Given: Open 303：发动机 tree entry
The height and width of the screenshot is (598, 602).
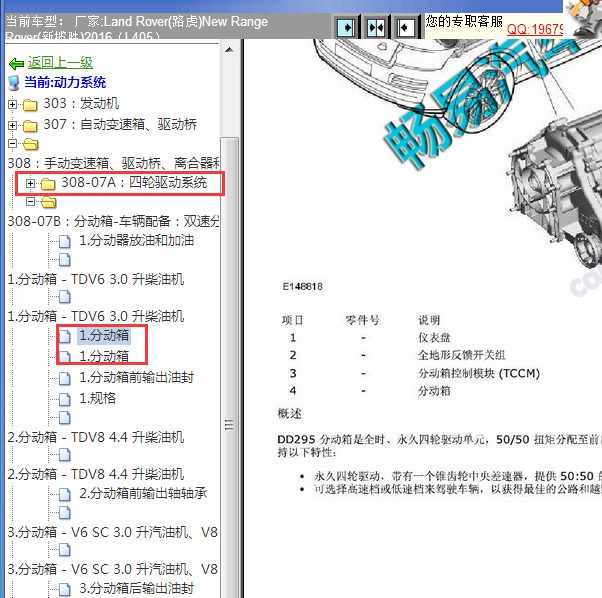Looking at the screenshot, I should click(81, 104).
